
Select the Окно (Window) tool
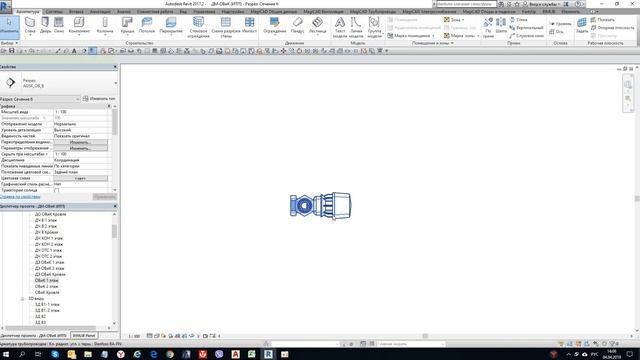(x=59, y=25)
